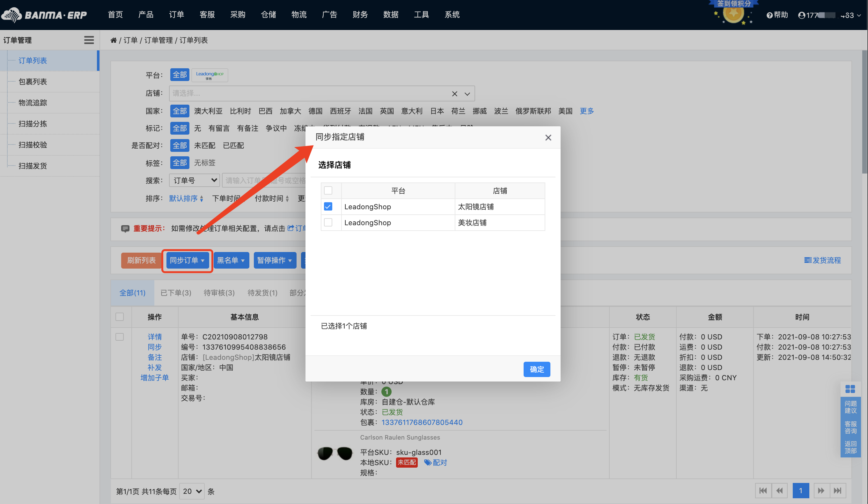Click the 刷新列表 refresh button
The width and height of the screenshot is (868, 504).
(141, 260)
